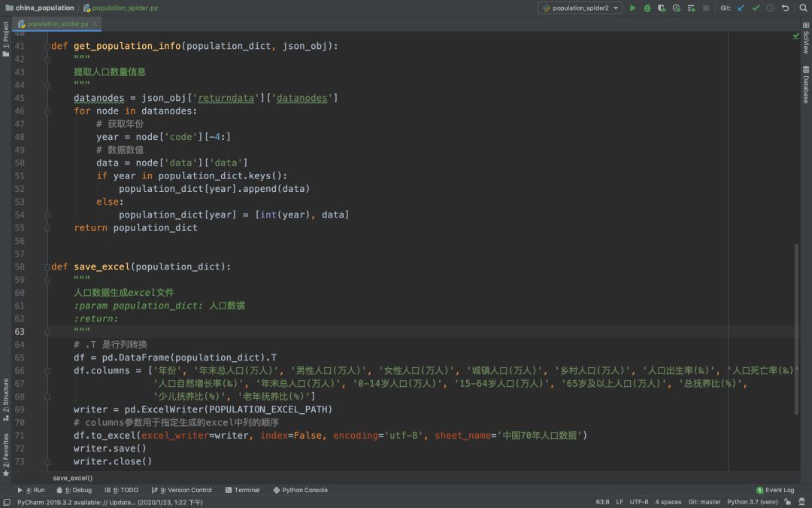
Task: Commit changes with the Git checkmark icon
Action: pyautogui.click(x=756, y=8)
